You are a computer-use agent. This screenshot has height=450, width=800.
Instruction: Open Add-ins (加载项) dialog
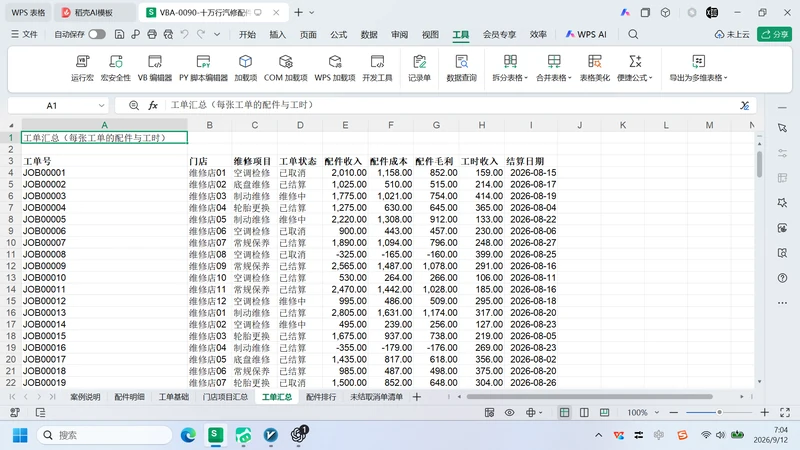[x=245, y=68]
